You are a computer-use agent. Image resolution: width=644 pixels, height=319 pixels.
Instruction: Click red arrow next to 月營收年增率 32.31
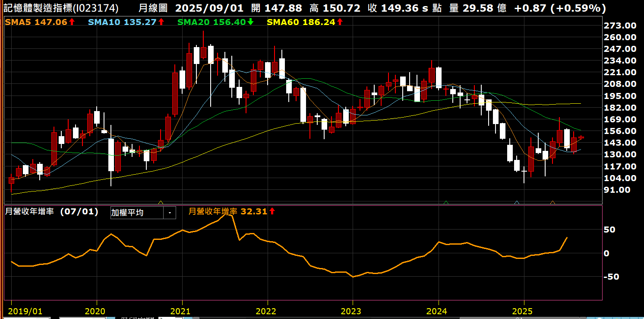pos(272,211)
